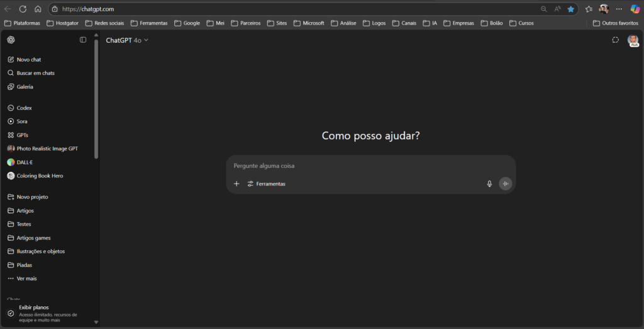Screen dimensions: 644x329
Task: Open the Plataformas bookmarks folder
Action: (23, 23)
